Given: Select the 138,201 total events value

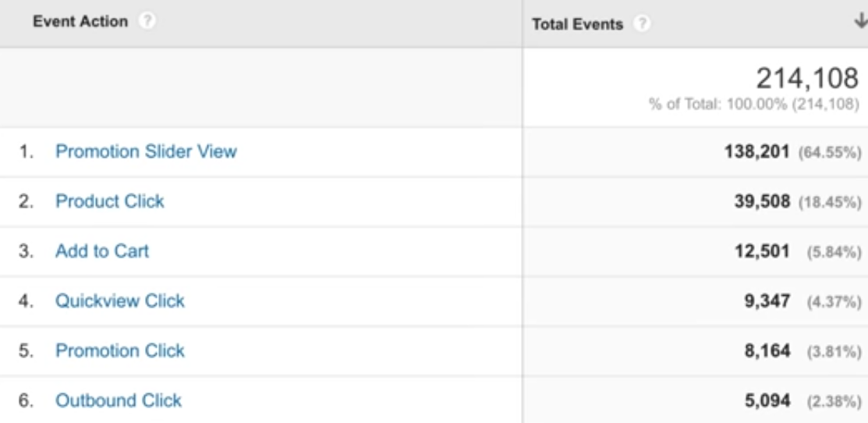Looking at the screenshot, I should coord(756,151).
